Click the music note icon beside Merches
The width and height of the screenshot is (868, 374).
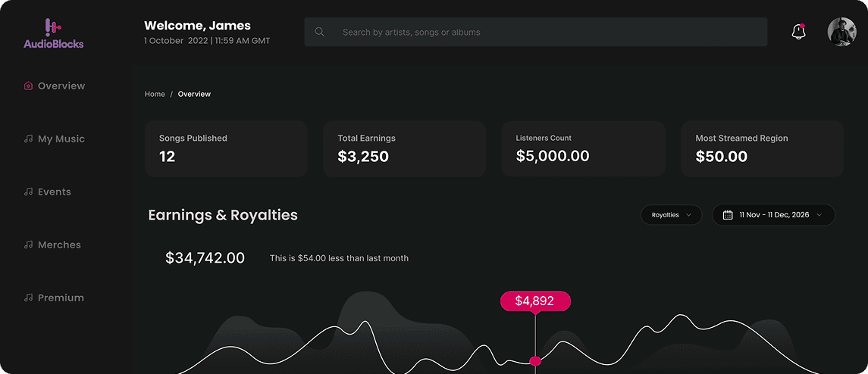[29, 245]
